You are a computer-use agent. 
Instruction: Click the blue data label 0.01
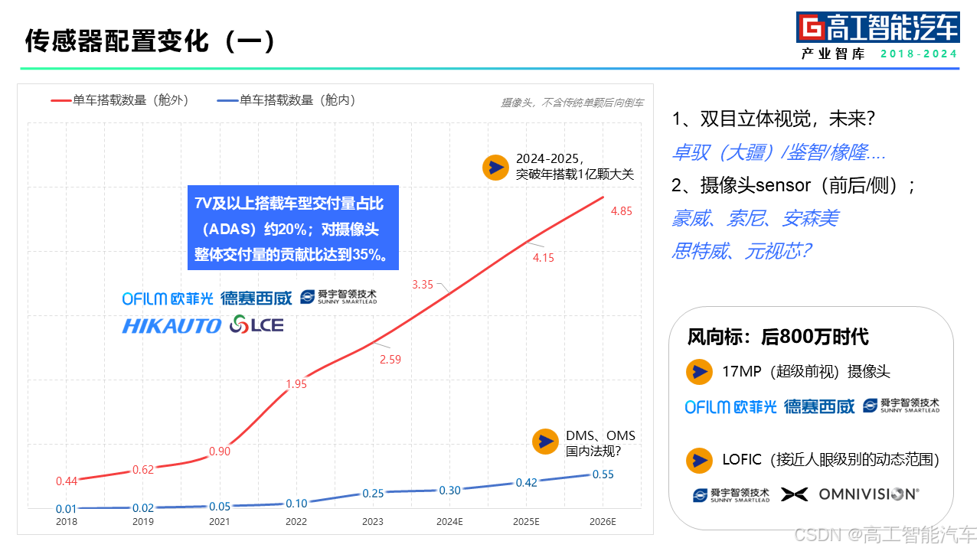[x=67, y=509]
